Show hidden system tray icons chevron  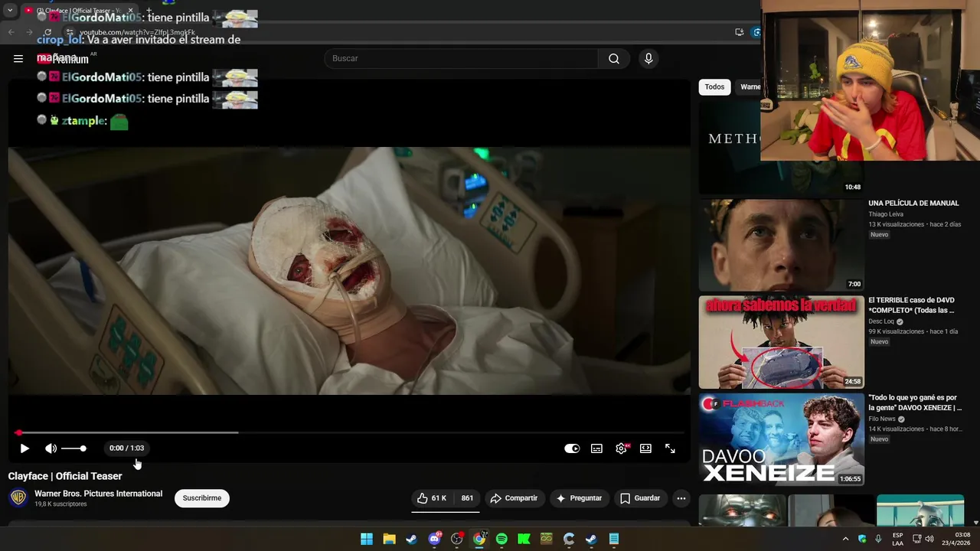[x=845, y=539]
